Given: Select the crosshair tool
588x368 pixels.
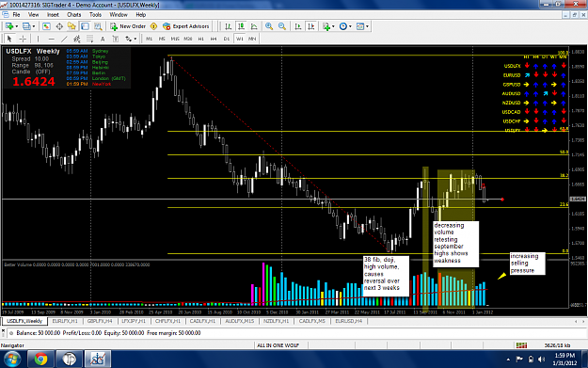Looking at the screenshot, I should [23, 39].
